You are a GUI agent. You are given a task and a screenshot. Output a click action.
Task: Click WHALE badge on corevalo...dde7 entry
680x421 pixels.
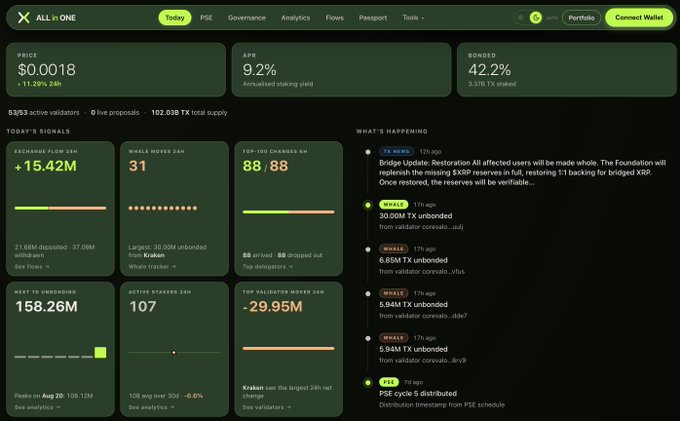click(x=394, y=294)
